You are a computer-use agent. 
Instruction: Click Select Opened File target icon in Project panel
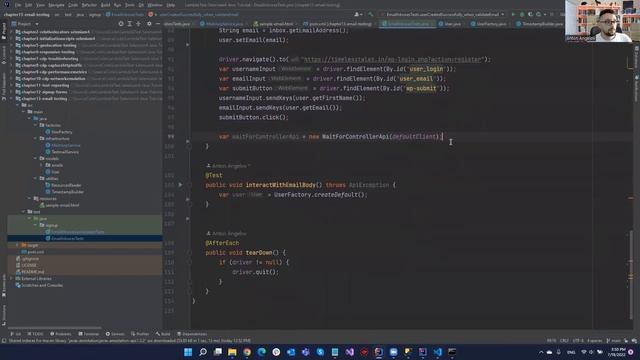[121, 24]
